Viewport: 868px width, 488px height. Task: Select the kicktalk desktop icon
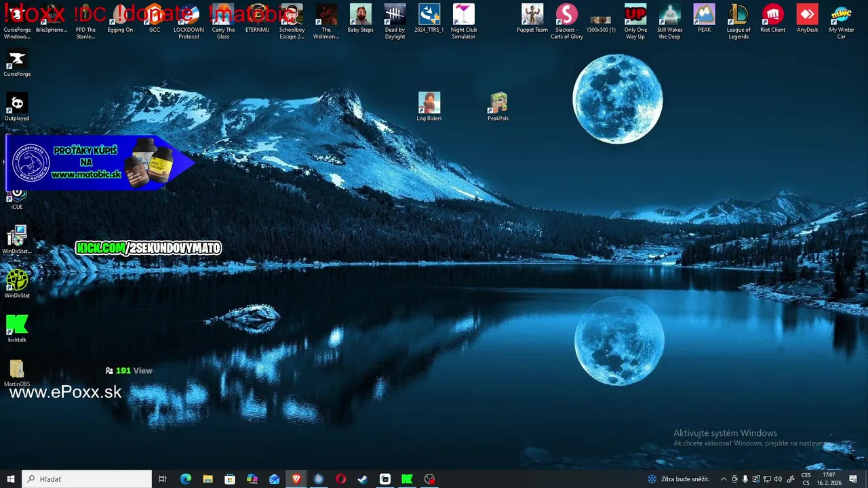[x=17, y=329]
